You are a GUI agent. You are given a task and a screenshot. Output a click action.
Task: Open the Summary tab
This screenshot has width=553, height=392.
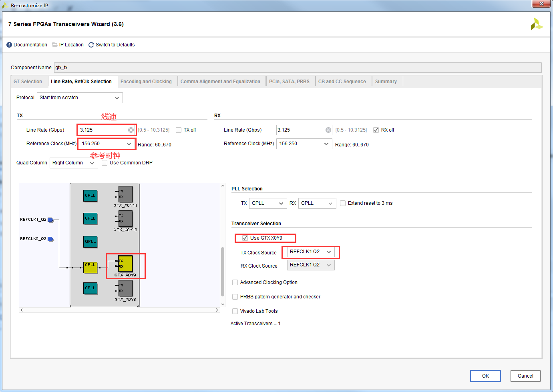[x=386, y=82]
